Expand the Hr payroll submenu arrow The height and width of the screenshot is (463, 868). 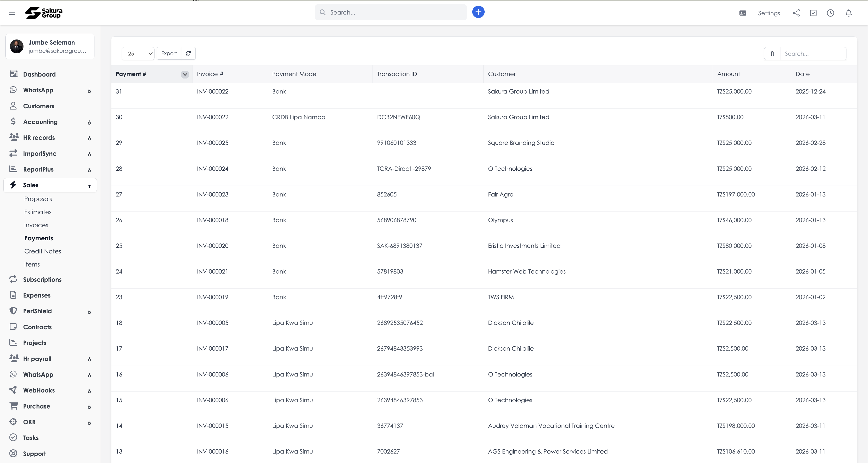click(x=89, y=359)
